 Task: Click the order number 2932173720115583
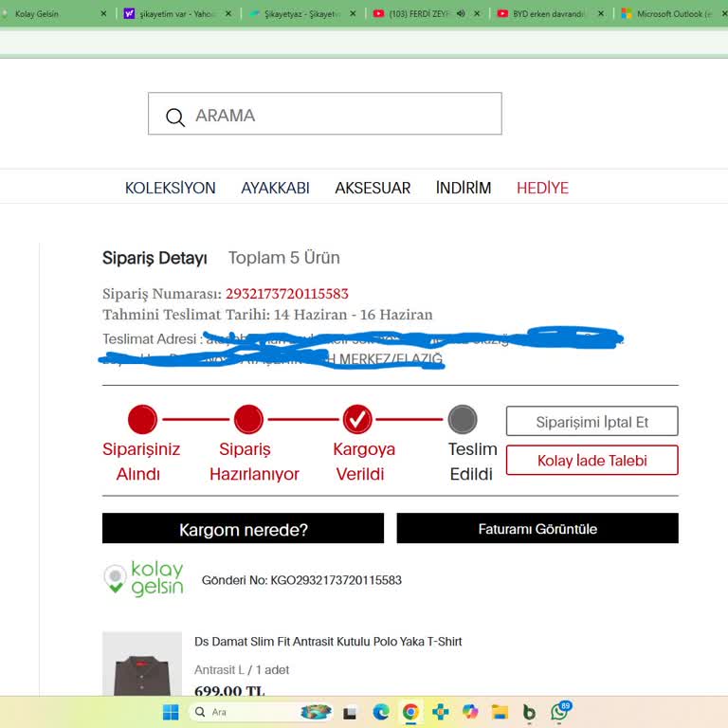(x=287, y=294)
